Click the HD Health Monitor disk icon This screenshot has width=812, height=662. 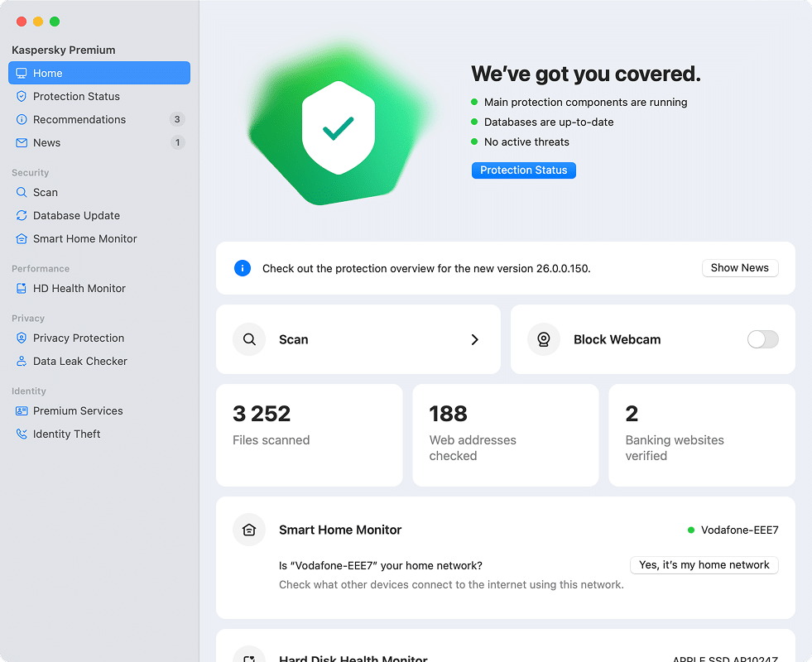pos(22,288)
